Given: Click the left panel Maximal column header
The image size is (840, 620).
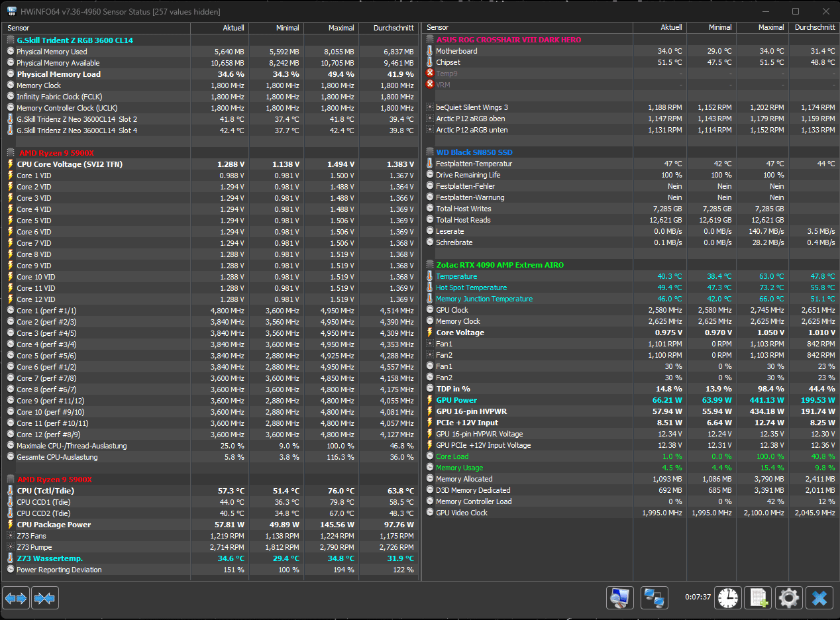Looking at the screenshot, I should point(331,28).
